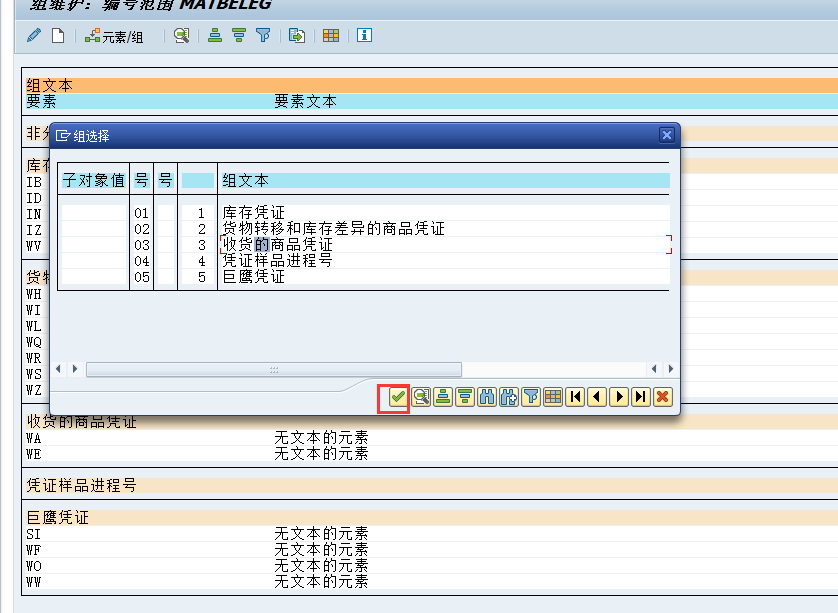Click the find-next binoculars icon

tap(510, 397)
